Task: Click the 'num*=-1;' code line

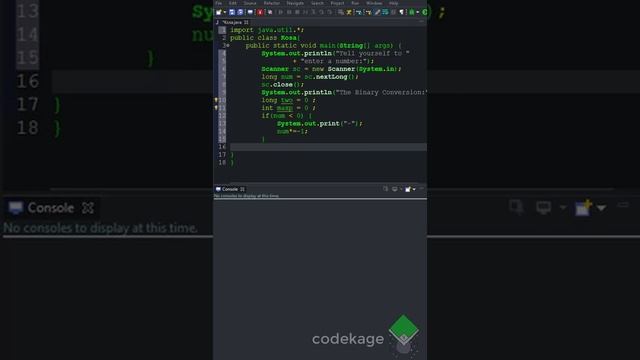Action: click(292, 131)
